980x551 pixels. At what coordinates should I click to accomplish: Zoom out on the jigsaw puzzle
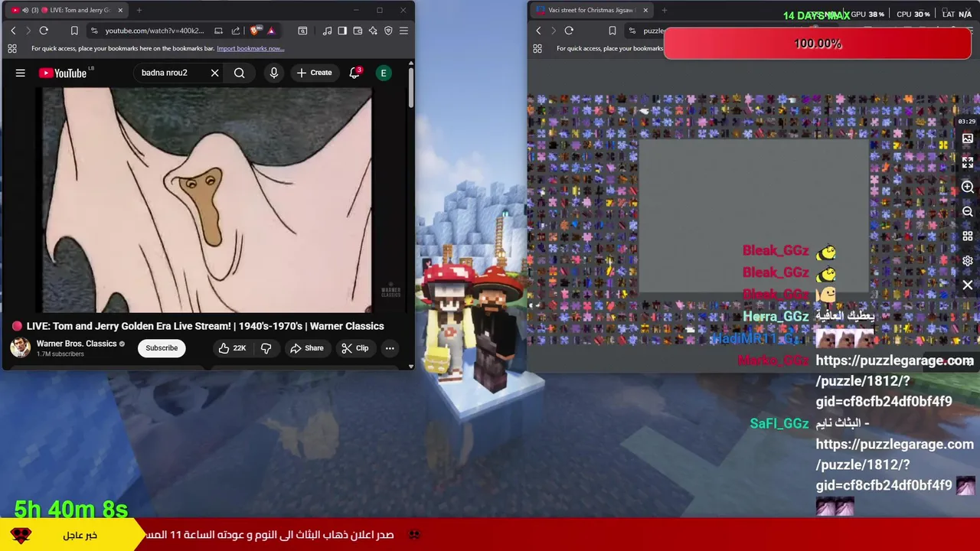[968, 212]
